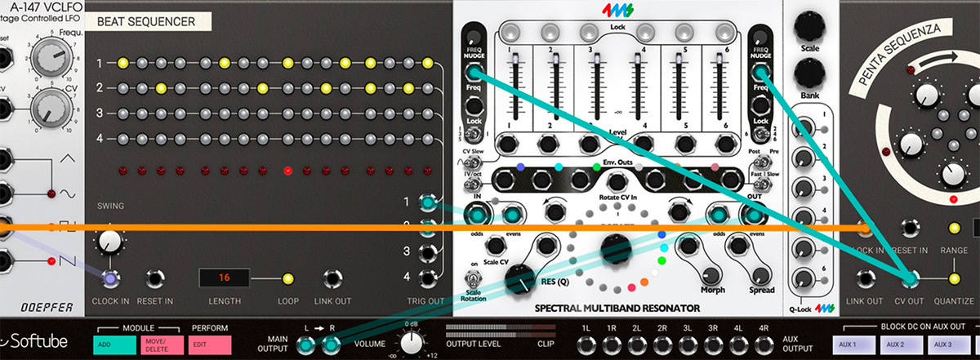Click the Bank knob on expander

pyautogui.click(x=810, y=74)
